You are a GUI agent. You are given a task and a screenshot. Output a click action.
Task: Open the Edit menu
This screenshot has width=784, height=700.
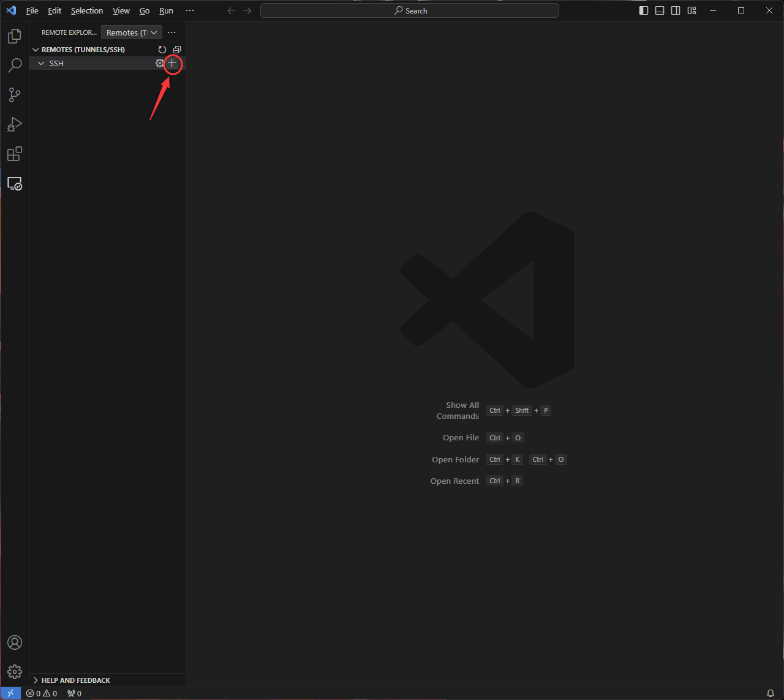coord(55,10)
